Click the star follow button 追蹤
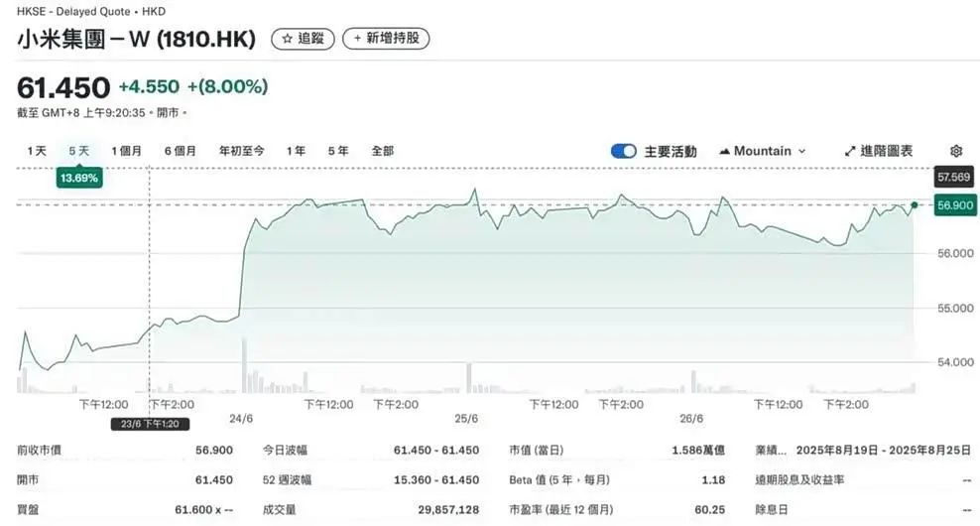The width and height of the screenshot is (980, 526). (304, 39)
